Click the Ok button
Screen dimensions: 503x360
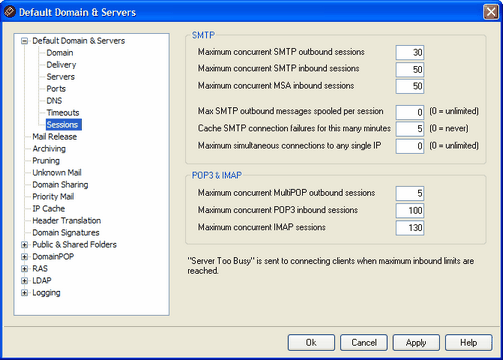[311, 343]
